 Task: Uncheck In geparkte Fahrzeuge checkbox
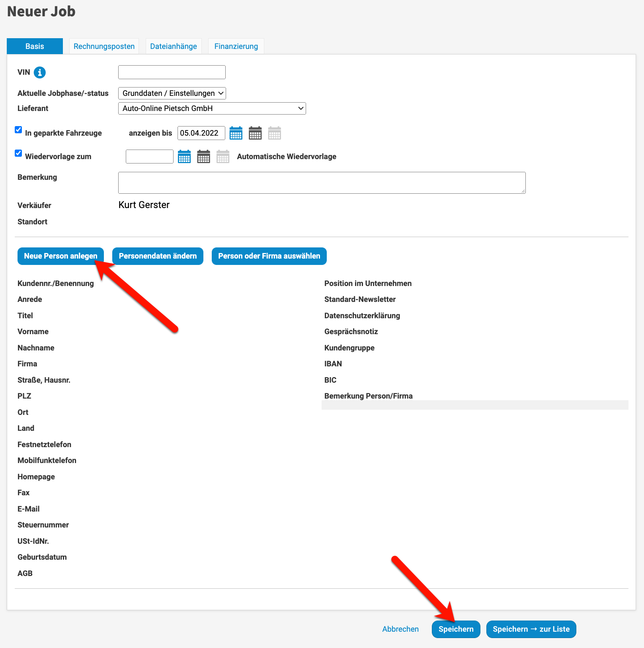point(18,130)
